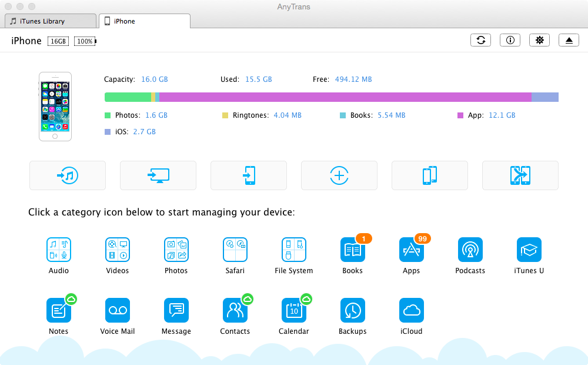Click the AnyTrans window title
Image resolution: width=588 pixels, height=365 pixels.
point(293,6)
